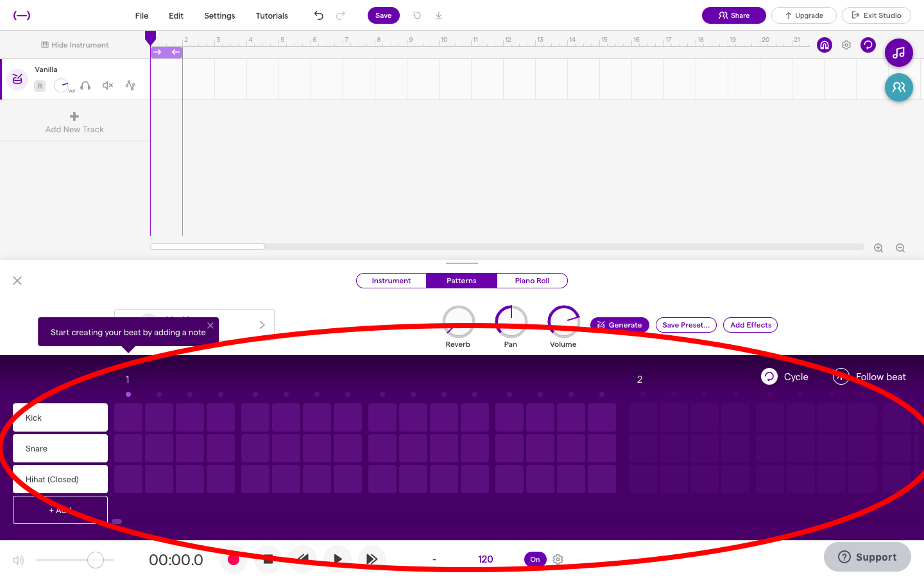Switch to the Piano Roll tab

[x=532, y=281]
